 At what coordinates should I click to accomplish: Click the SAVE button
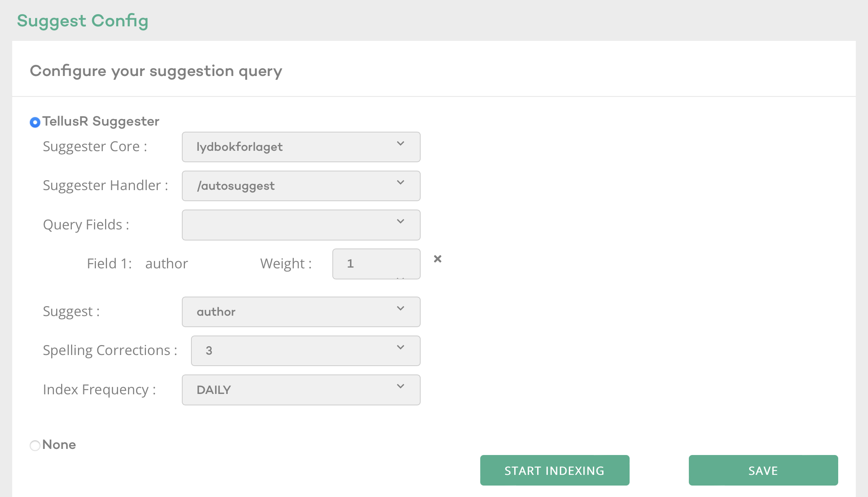(763, 471)
